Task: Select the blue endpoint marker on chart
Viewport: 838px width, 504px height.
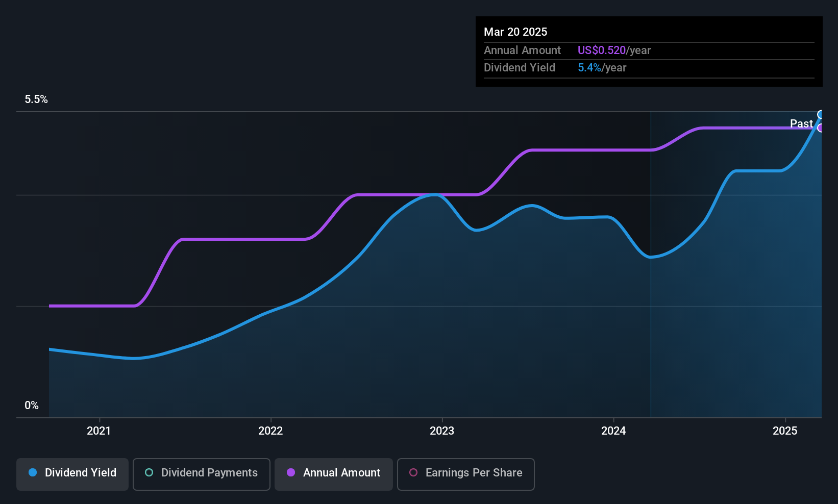Action: point(820,114)
